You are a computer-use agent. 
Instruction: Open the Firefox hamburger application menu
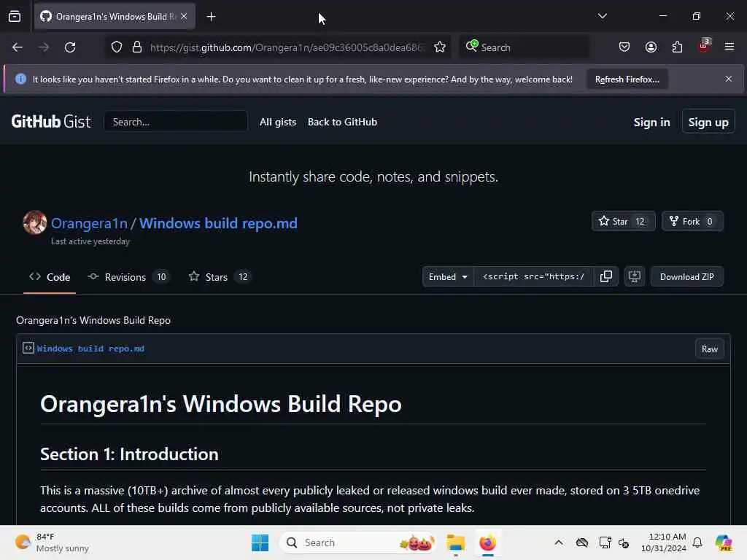pyautogui.click(x=729, y=47)
